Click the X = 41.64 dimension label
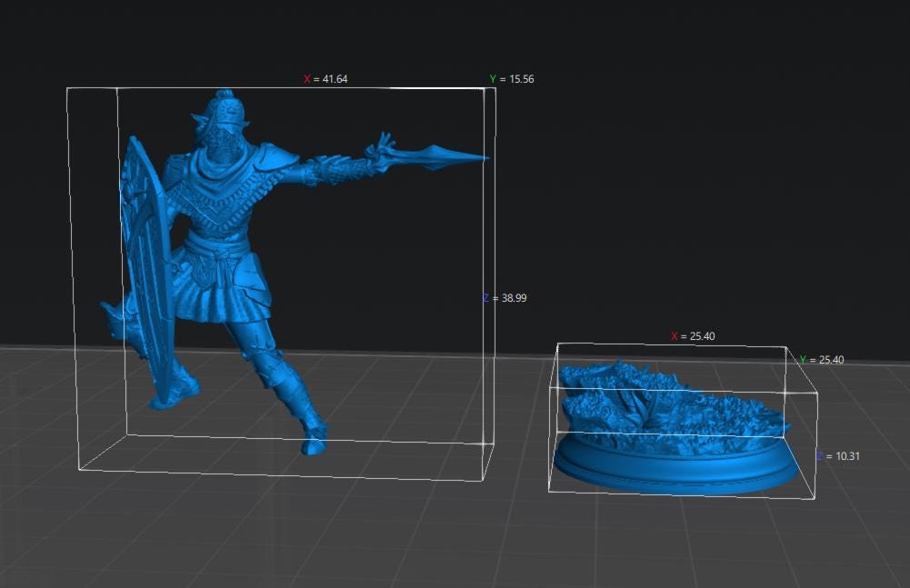The height and width of the screenshot is (588, 910). pyautogui.click(x=325, y=79)
